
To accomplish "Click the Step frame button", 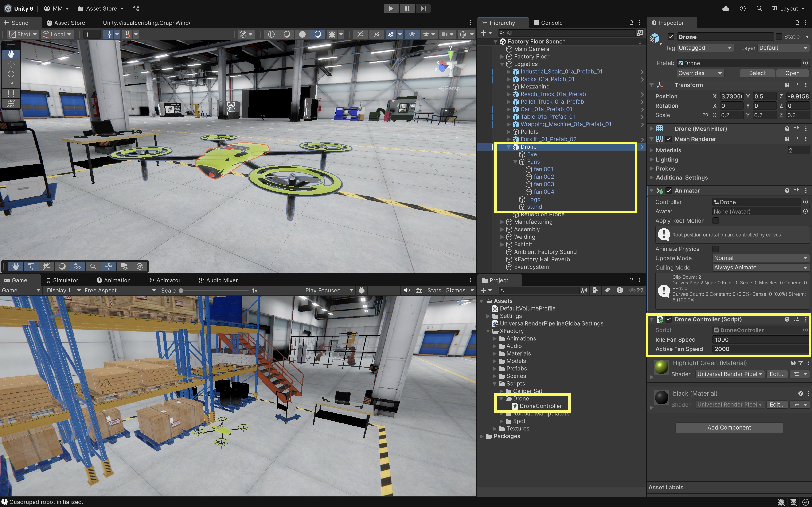I will (x=423, y=8).
